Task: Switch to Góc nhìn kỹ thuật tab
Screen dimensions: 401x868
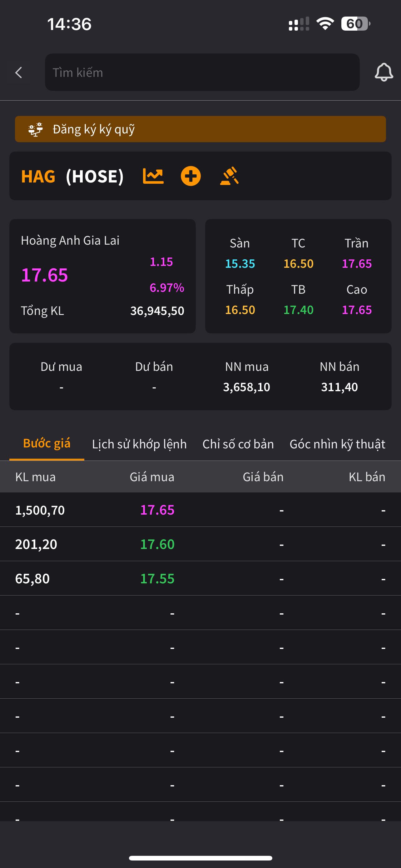Action: [337, 444]
